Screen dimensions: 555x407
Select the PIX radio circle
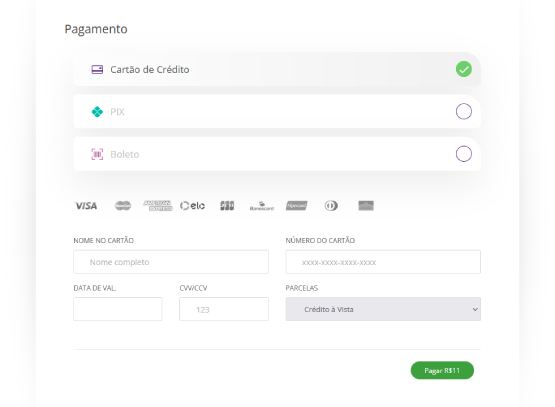click(464, 111)
